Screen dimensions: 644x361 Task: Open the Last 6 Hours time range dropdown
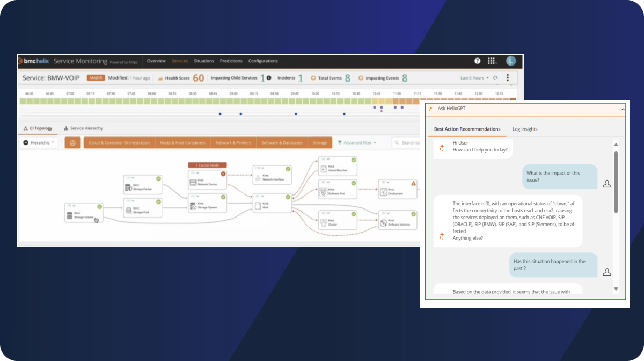pos(474,78)
